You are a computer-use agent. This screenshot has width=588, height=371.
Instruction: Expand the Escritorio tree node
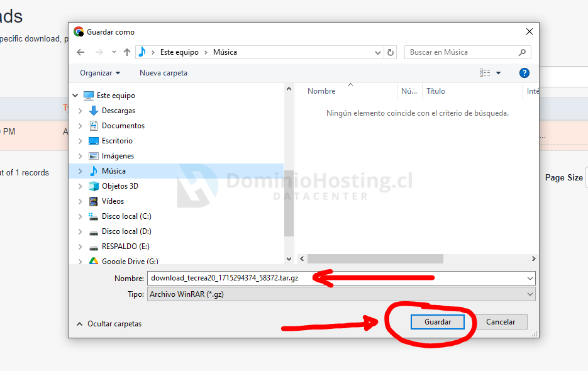coord(80,141)
